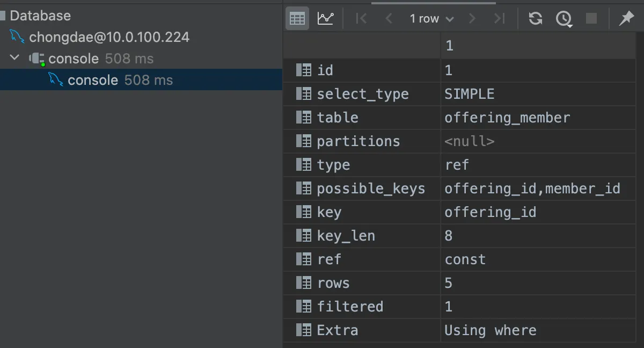This screenshot has width=644, height=348.
Task: Go to first page arrow
Action: [x=361, y=19]
